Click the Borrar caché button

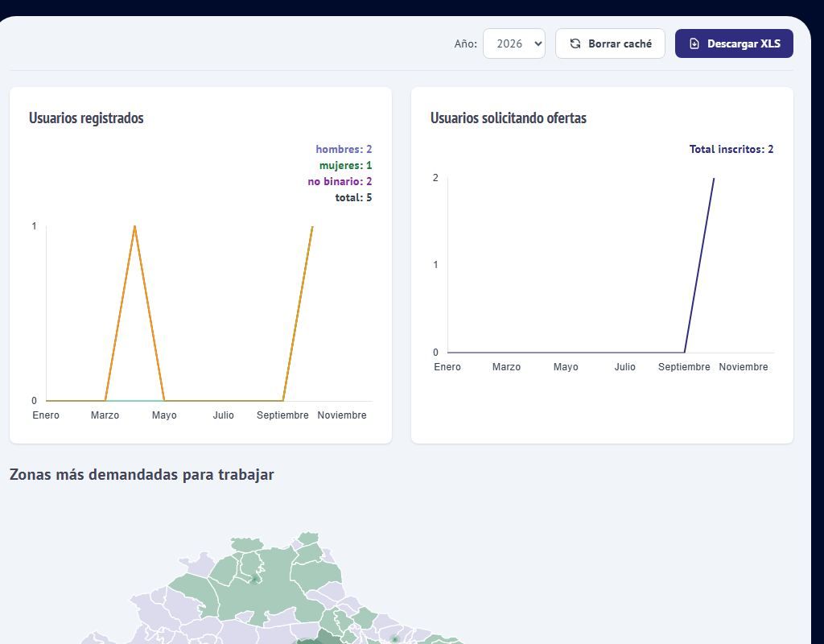pos(610,43)
